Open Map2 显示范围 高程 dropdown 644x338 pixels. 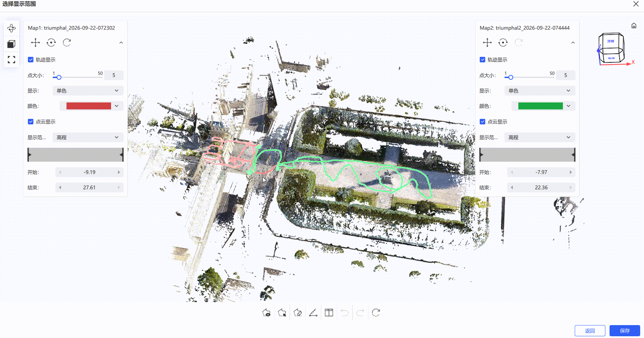pos(540,137)
